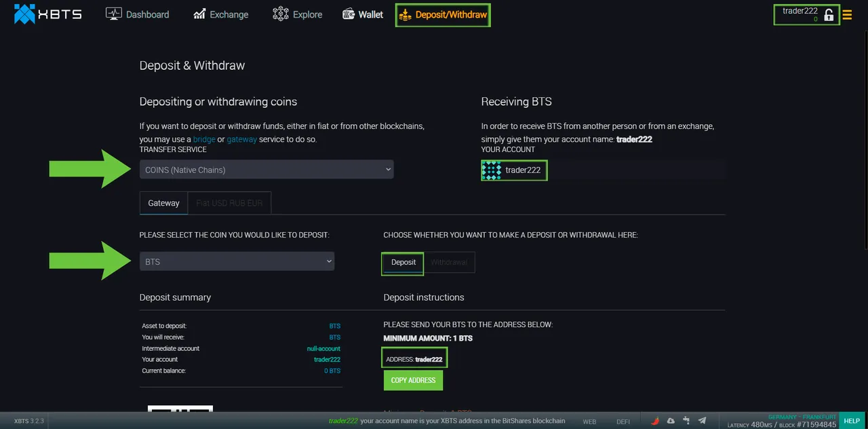
Task: Click BTS next to Asset to deposit
Action: pos(335,326)
